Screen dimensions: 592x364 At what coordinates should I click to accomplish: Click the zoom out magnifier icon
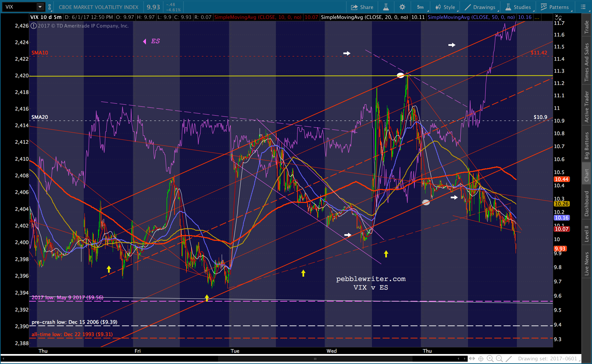[499, 359]
